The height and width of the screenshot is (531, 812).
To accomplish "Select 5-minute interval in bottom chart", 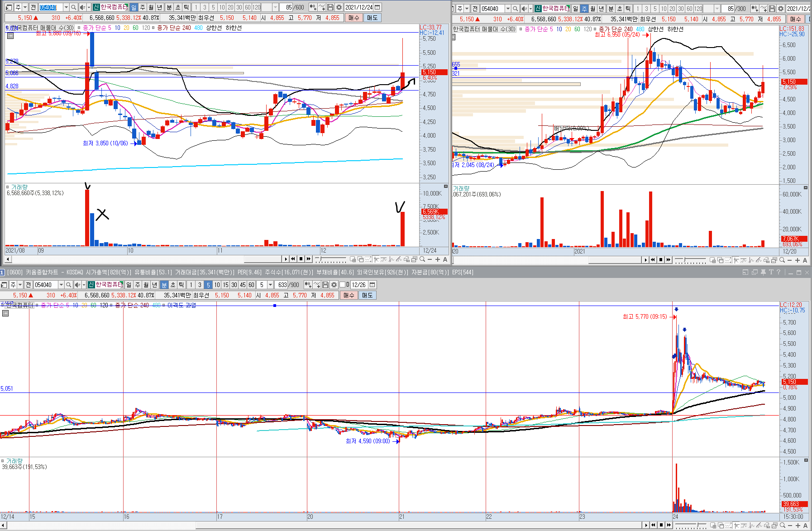I will 208,285.
